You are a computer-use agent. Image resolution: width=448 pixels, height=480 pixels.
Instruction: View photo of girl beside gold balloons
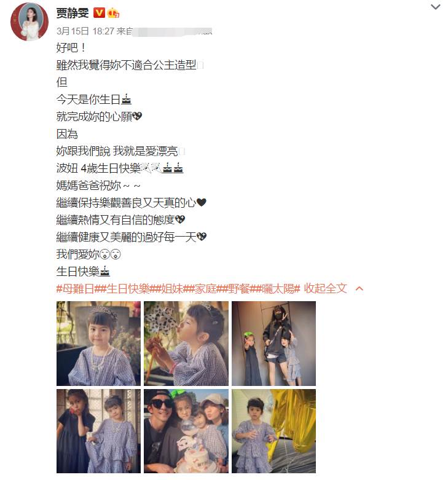[x=273, y=431]
